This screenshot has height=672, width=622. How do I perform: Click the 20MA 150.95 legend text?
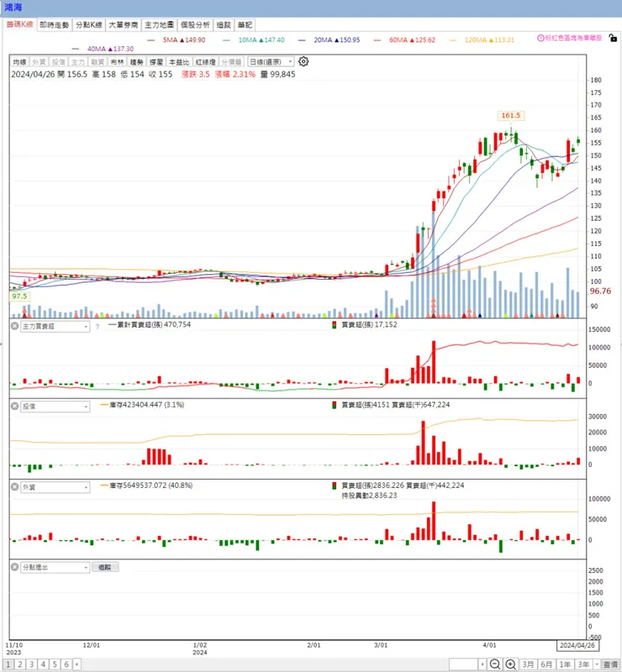coord(337,39)
